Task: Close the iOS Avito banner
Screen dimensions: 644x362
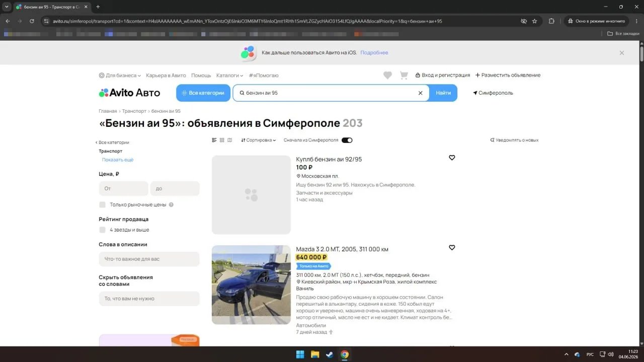Action: point(622,53)
